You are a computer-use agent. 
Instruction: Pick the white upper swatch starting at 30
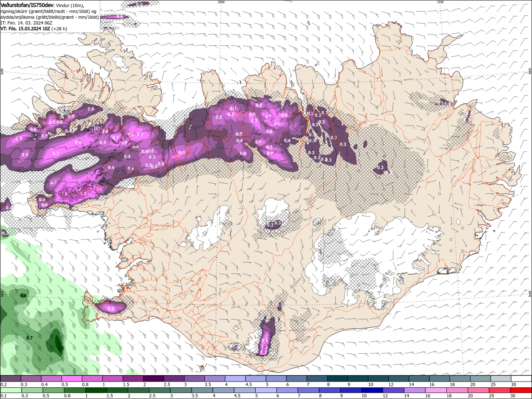521,379
